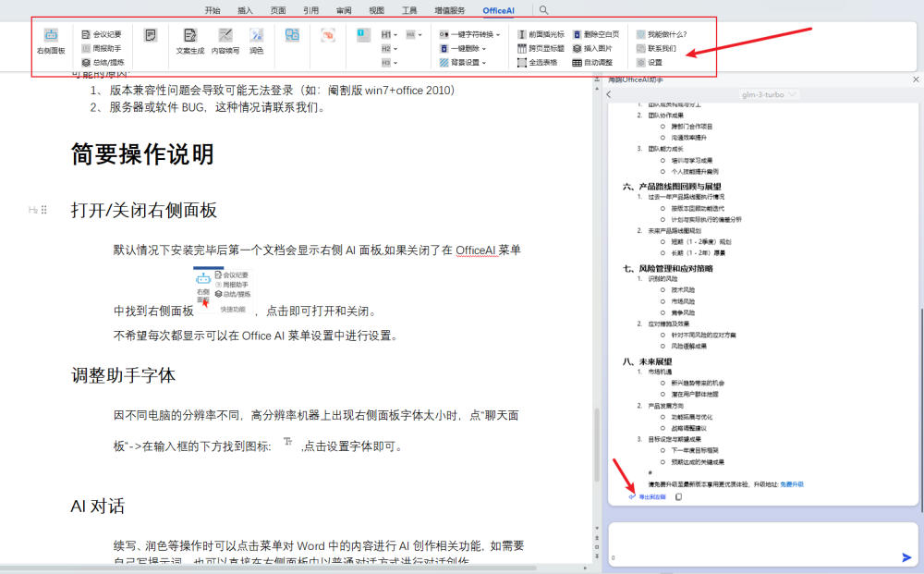
Task: Click the AI 对话 heading
Action: click(97, 507)
